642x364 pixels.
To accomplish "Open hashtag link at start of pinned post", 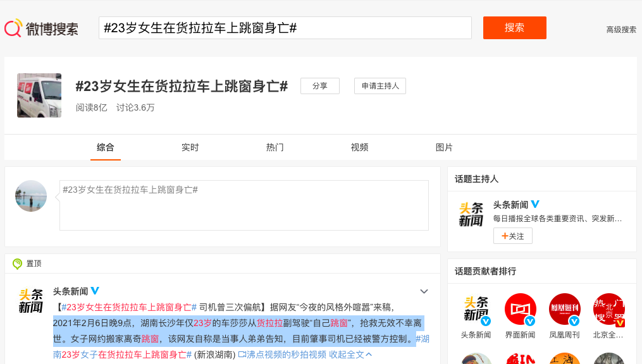I will pos(129,307).
